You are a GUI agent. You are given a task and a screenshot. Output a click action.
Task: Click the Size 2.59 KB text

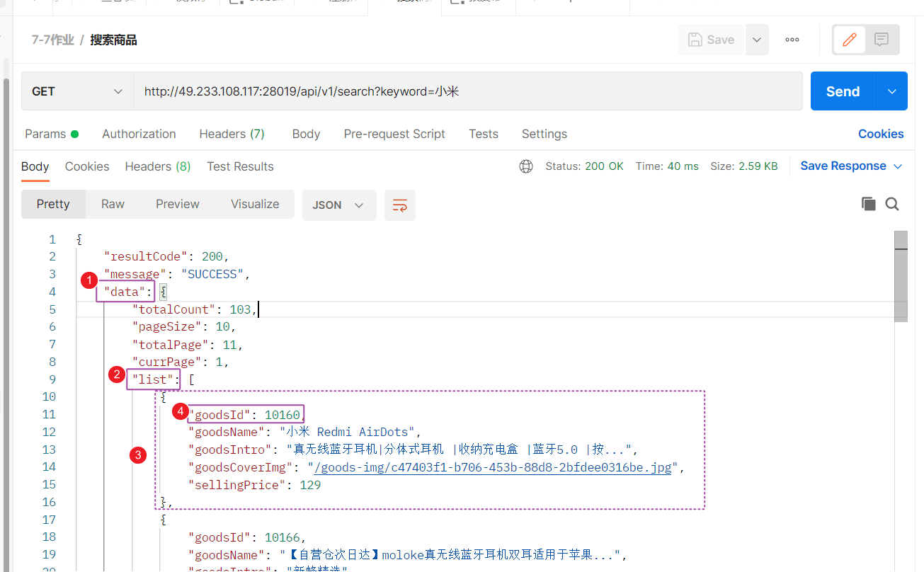tap(743, 166)
